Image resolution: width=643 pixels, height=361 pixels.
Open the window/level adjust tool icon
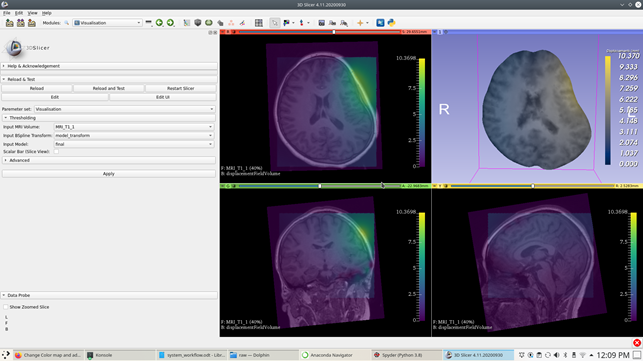(286, 23)
